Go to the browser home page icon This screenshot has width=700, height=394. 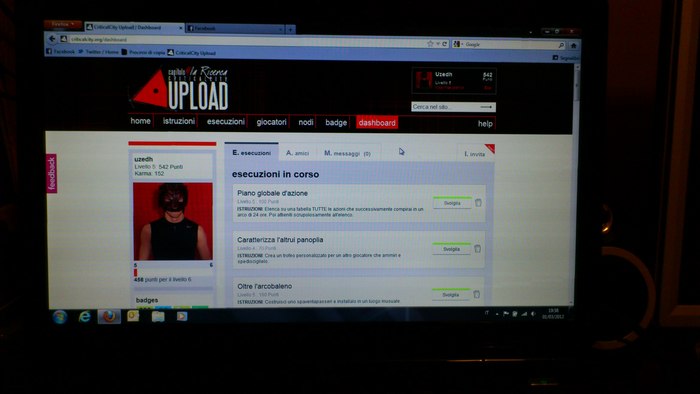574,46
